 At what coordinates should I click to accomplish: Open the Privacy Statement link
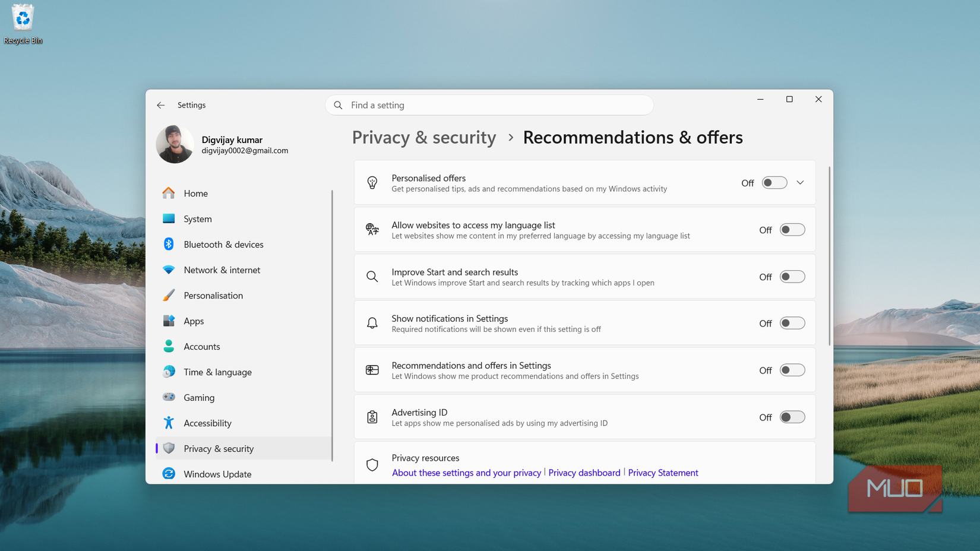click(x=663, y=473)
